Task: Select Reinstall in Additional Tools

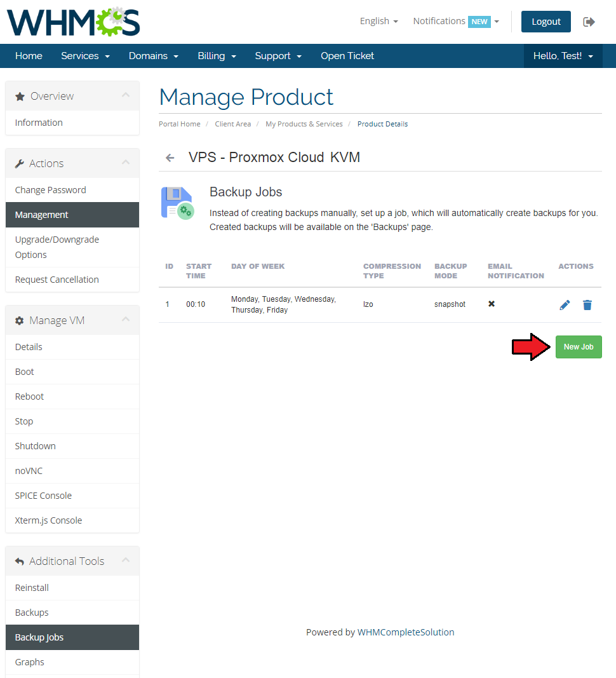Action: pyautogui.click(x=72, y=588)
